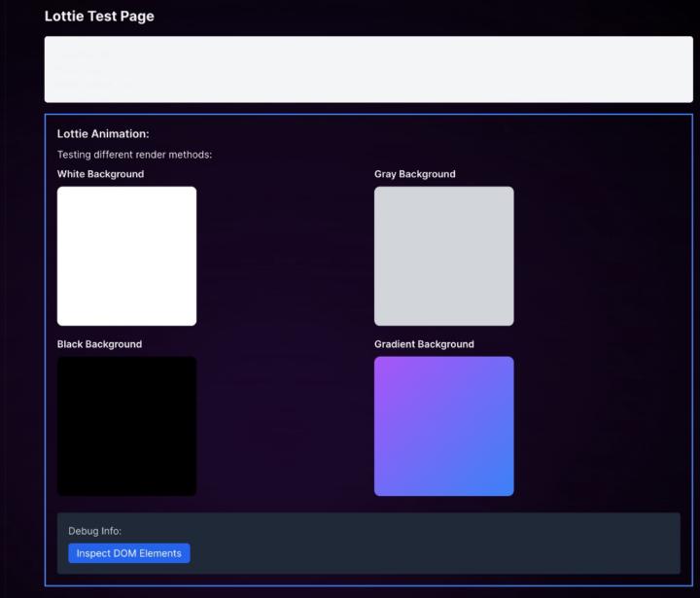Click the Black Background label
The width and height of the screenshot is (700, 598).
coord(99,344)
